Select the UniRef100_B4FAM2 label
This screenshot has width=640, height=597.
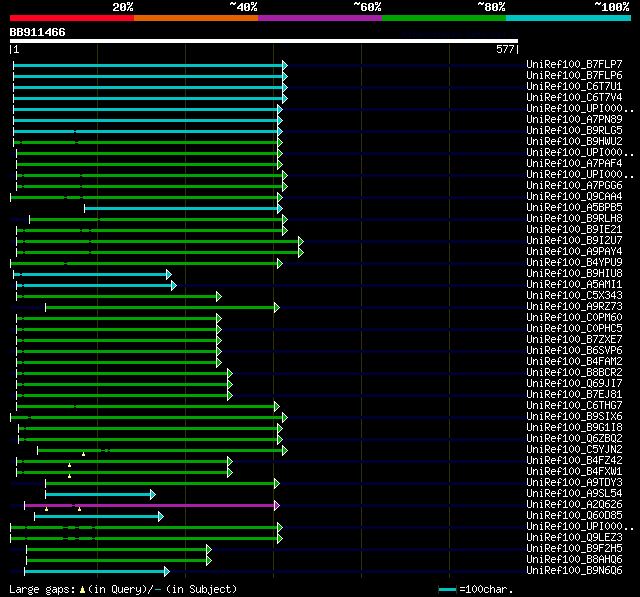coord(574,362)
